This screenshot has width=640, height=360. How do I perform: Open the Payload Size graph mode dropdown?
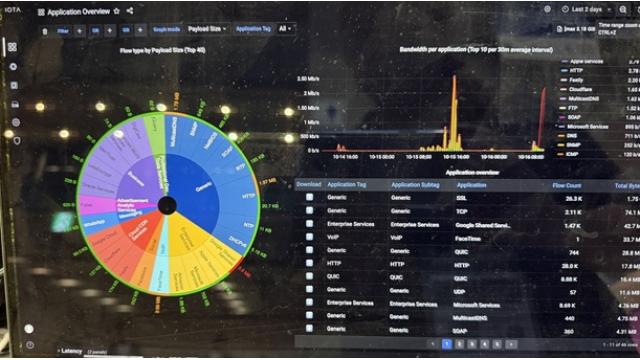click(207, 29)
